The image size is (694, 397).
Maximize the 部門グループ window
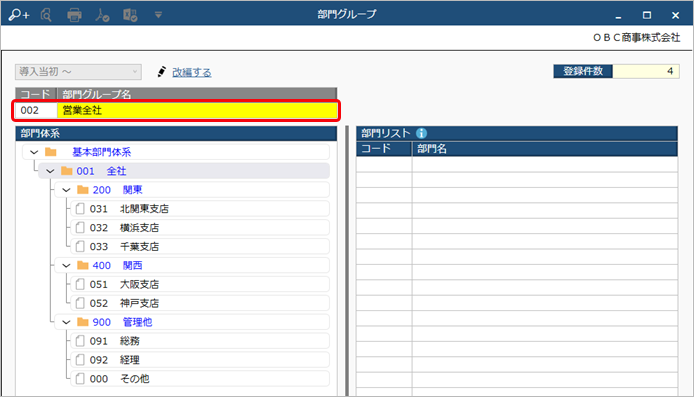647,15
